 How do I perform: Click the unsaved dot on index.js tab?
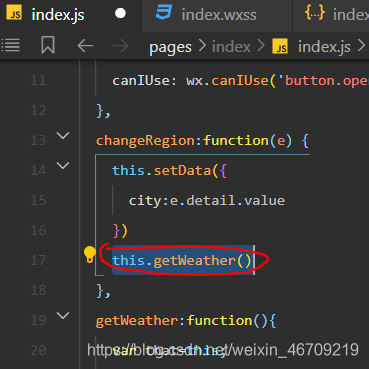120,14
